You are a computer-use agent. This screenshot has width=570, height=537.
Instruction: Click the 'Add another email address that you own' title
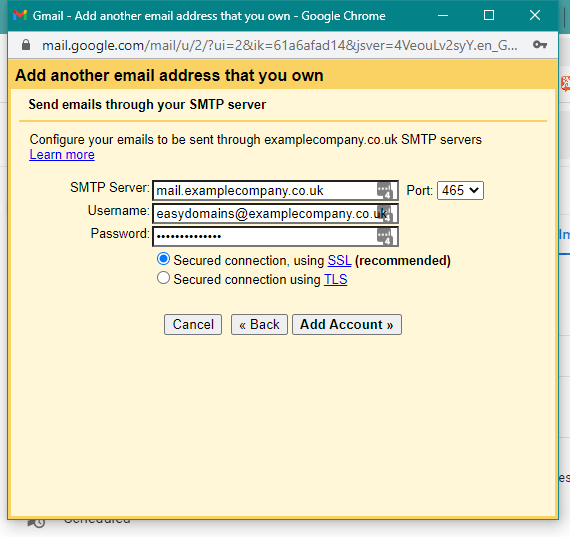(x=169, y=76)
